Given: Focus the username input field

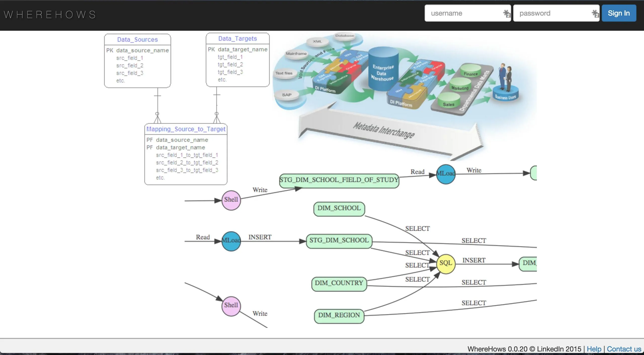Looking at the screenshot, I should point(463,13).
